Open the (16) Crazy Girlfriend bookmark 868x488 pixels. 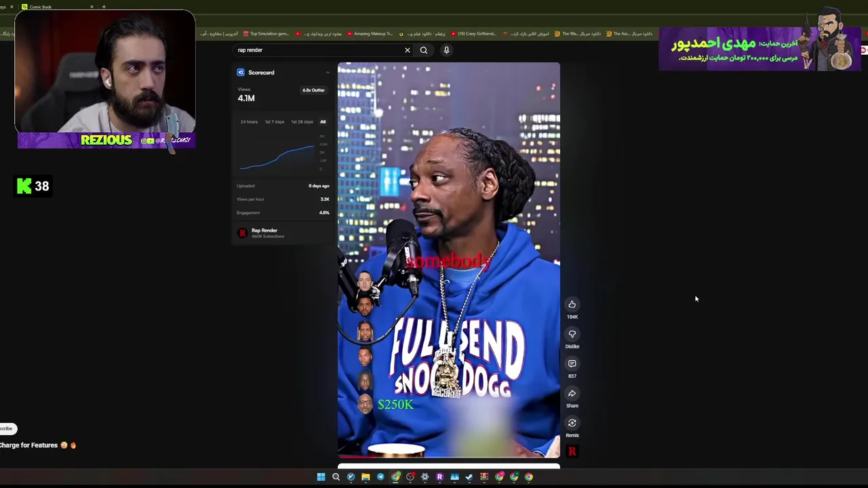point(473,34)
